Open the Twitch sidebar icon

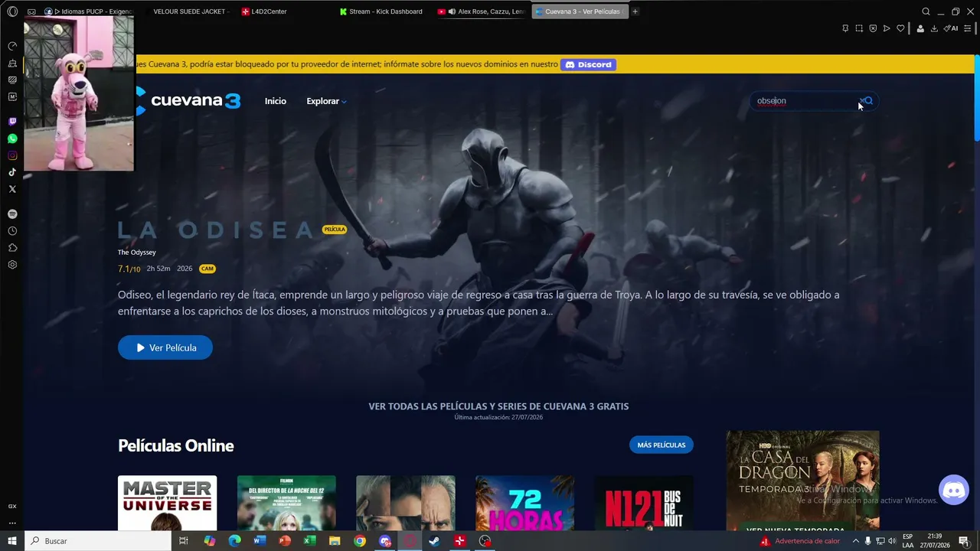click(12, 122)
